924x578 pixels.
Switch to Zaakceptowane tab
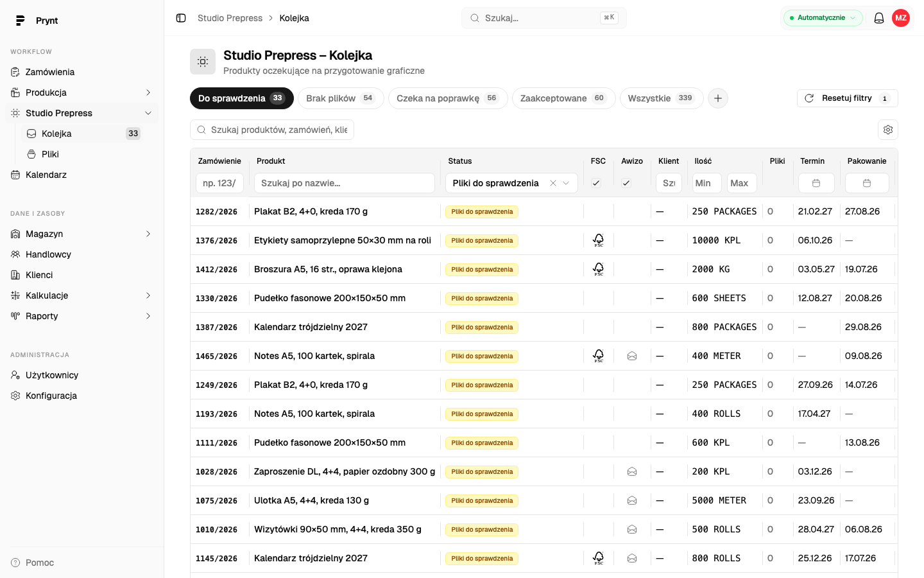[563, 98]
